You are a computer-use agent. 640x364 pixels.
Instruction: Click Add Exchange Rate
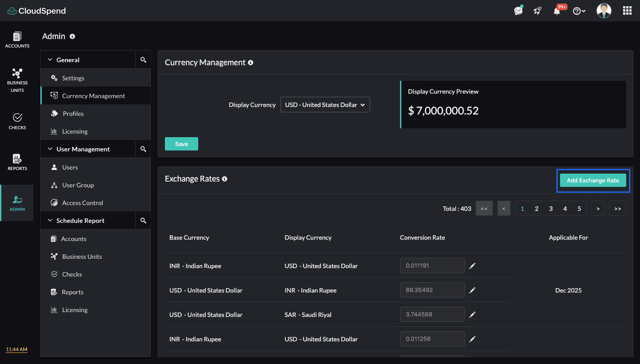(x=593, y=180)
